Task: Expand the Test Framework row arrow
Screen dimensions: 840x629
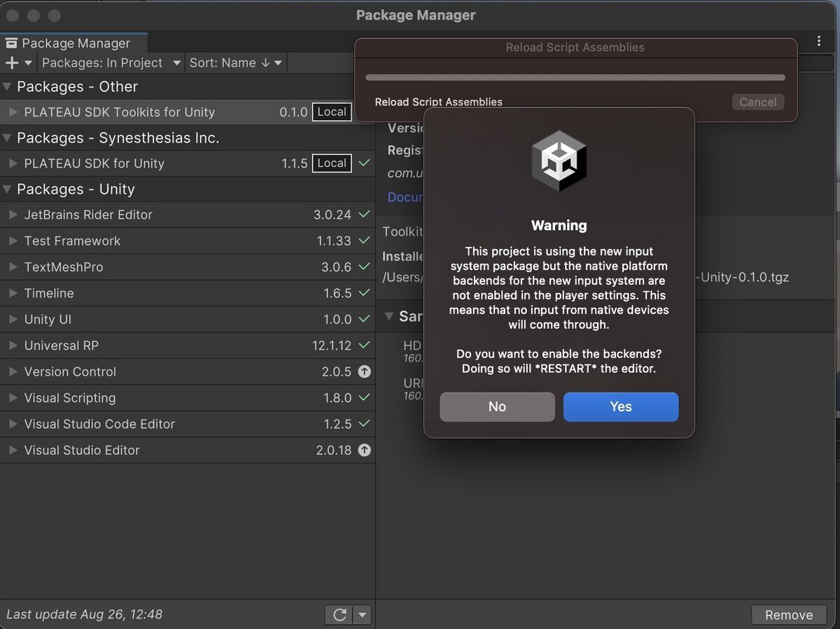Action: [13, 241]
